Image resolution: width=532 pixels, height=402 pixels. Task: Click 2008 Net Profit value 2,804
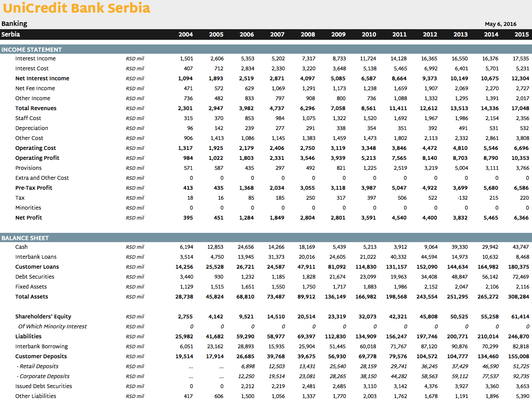(x=308, y=218)
